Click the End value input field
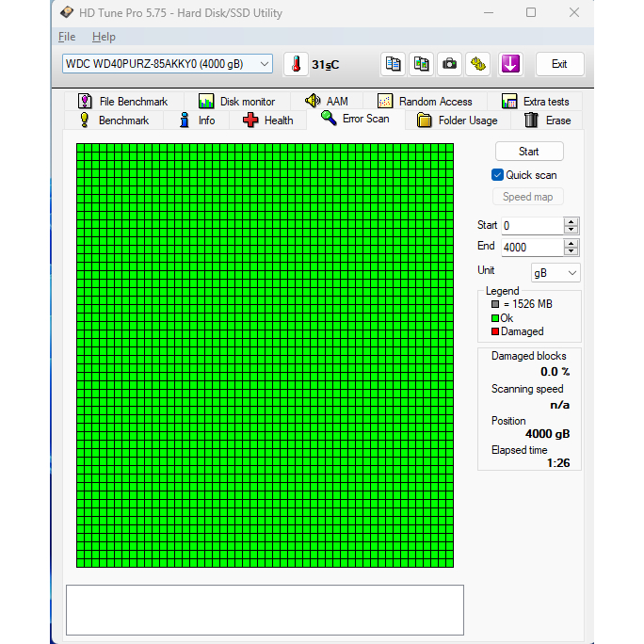644x644 pixels. [x=531, y=247]
